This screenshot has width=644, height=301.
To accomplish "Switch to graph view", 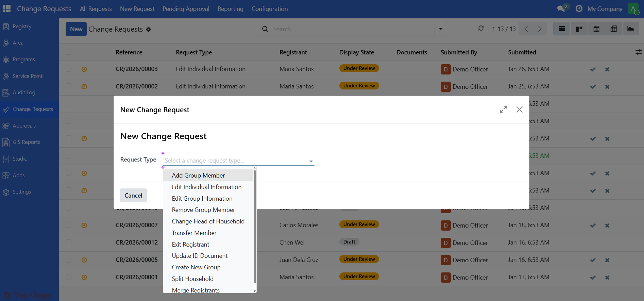I will (631, 29).
